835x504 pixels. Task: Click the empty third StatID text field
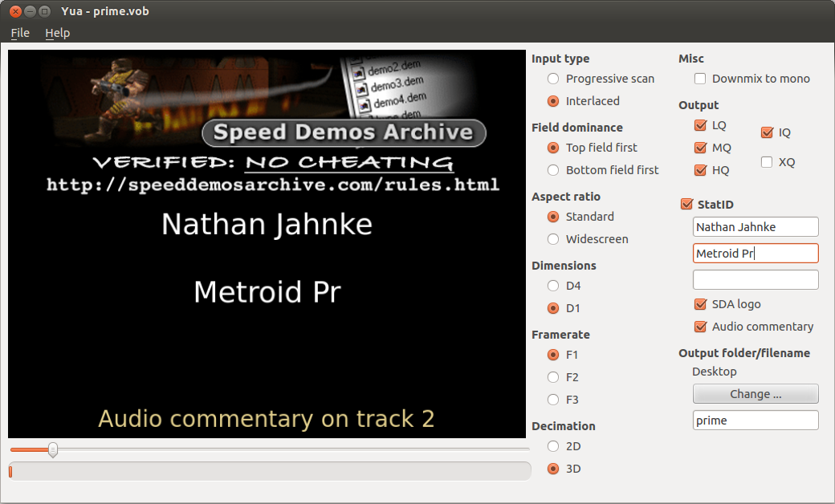tap(756, 280)
